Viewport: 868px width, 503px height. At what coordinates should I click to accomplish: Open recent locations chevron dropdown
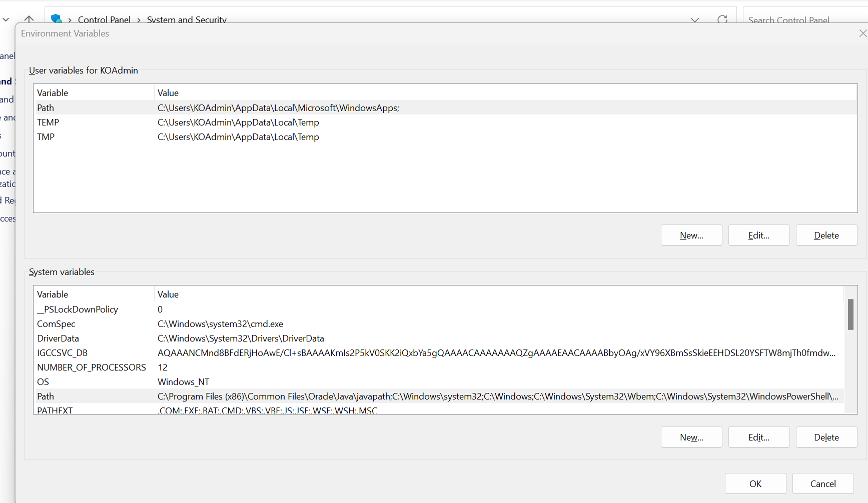(x=6, y=19)
